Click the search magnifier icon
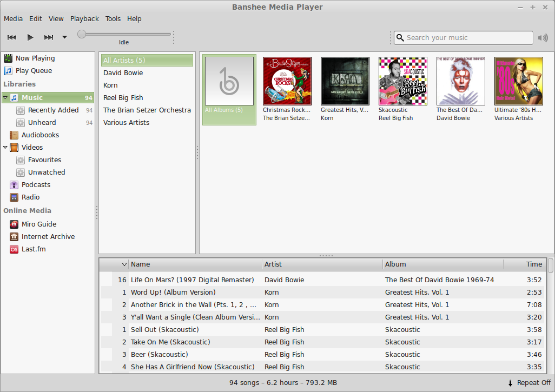Screen dimensions: 555x392 click(x=400, y=37)
